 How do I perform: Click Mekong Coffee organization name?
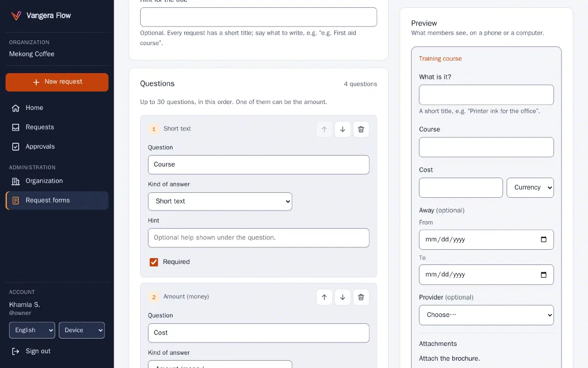(x=32, y=54)
